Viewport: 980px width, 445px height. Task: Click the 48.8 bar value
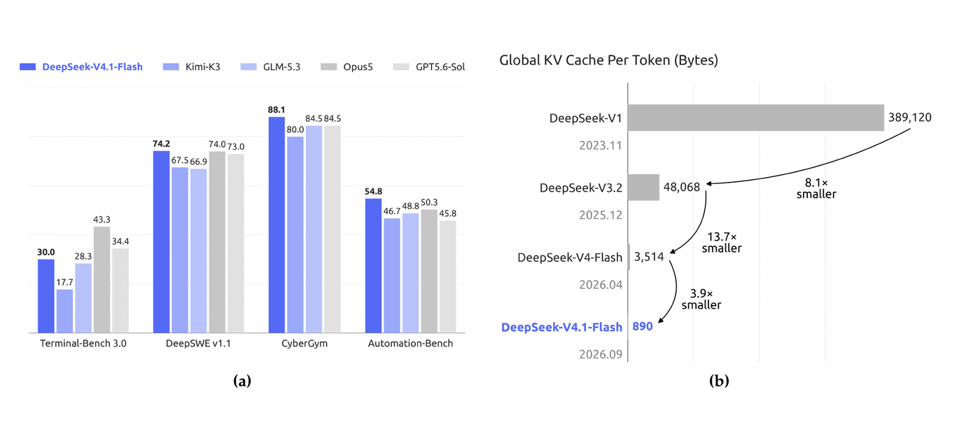411,206
